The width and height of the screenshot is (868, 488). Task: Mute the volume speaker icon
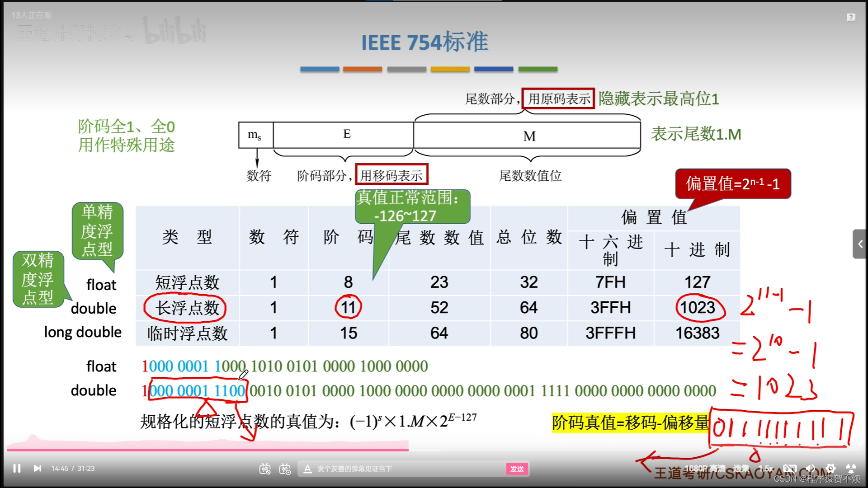[x=810, y=469]
